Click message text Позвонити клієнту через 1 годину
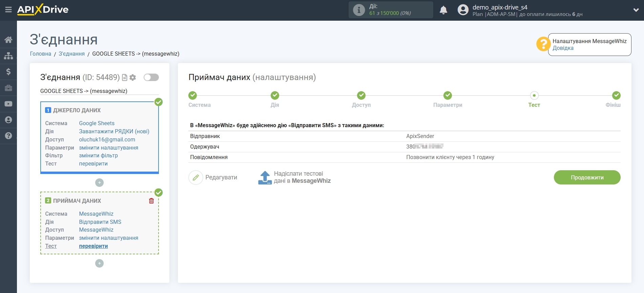The image size is (644, 293). tap(450, 157)
